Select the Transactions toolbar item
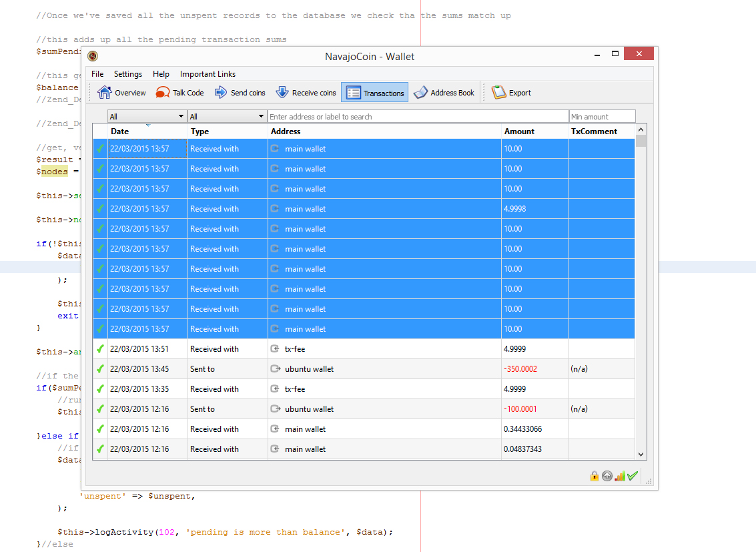Image resolution: width=756 pixels, height=552 pixels. point(374,93)
